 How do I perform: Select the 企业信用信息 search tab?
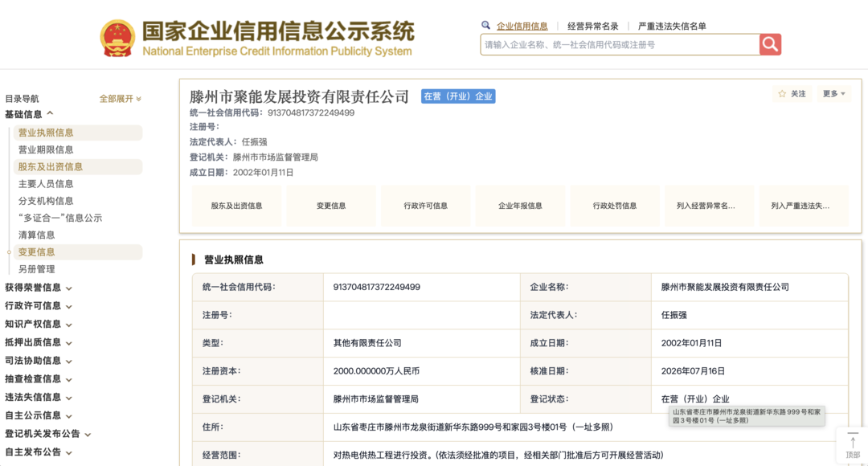click(522, 26)
